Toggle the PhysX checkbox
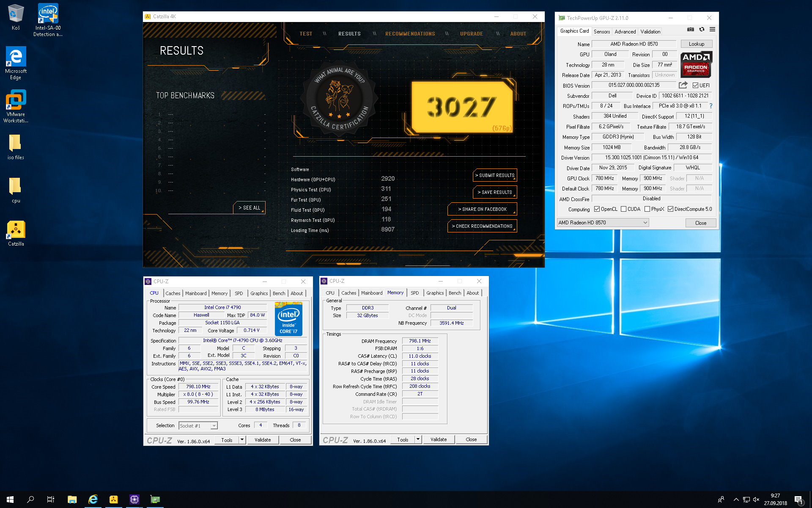Screen dimensions: 812x508 click(x=647, y=209)
